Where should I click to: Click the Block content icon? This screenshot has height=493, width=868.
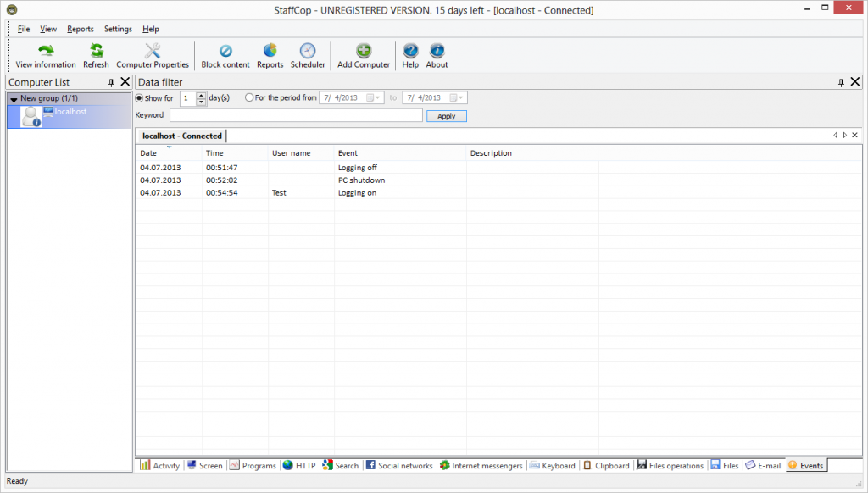(x=225, y=51)
